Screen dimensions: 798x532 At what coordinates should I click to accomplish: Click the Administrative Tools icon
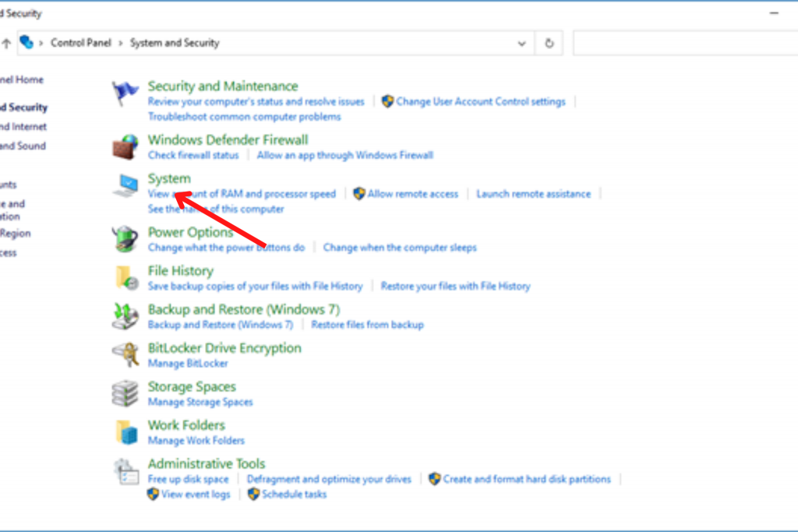point(126,471)
